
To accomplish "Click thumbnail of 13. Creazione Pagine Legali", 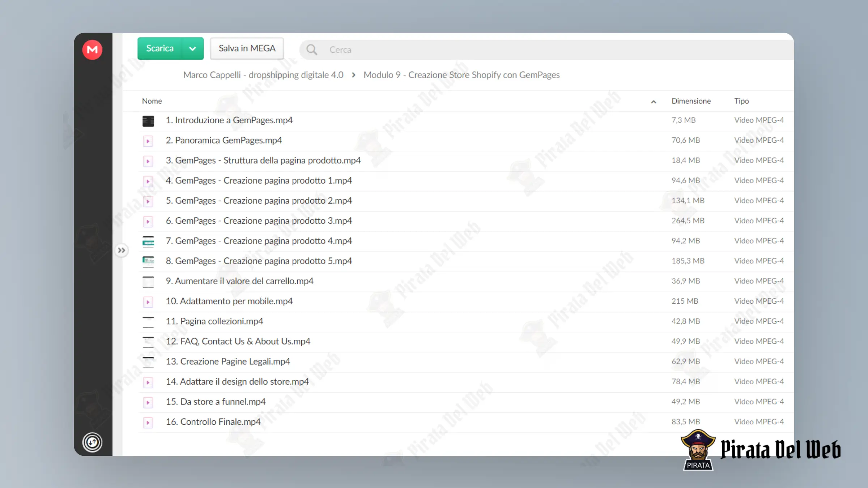I will click(148, 362).
